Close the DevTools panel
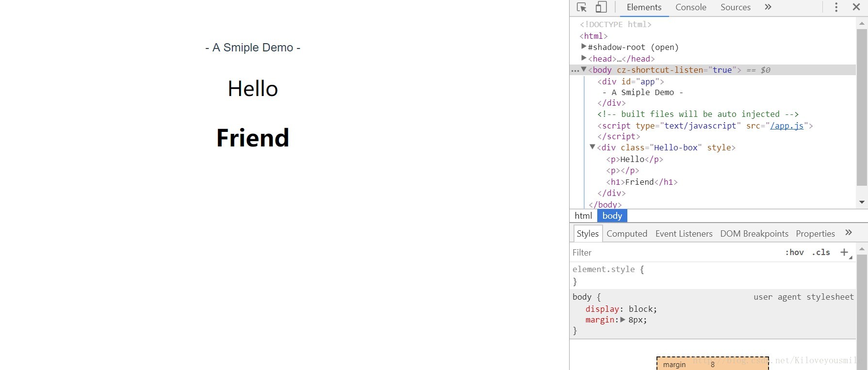868x370 pixels. 856,7
